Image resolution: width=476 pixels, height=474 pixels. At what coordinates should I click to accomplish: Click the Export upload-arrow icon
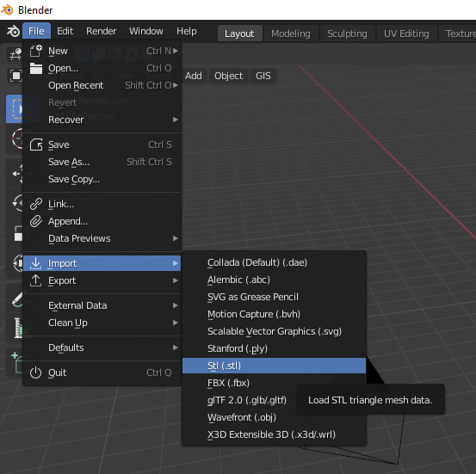point(35,280)
